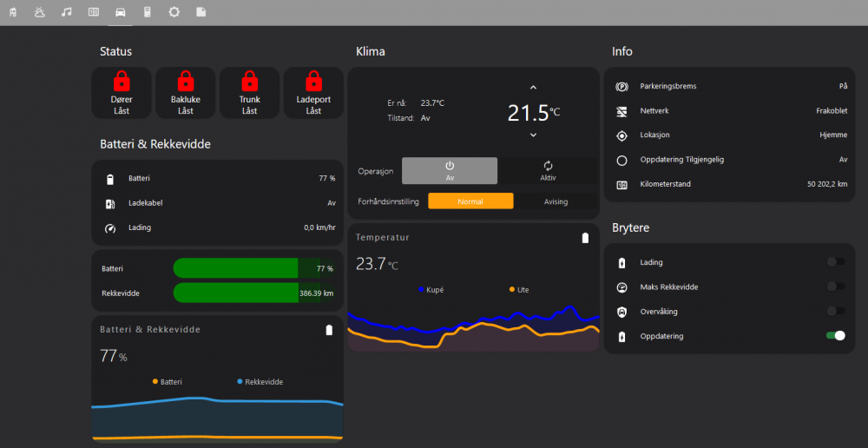The width and height of the screenshot is (868, 448).
Task: Increase target temperature with up chevron
Action: pos(533,87)
